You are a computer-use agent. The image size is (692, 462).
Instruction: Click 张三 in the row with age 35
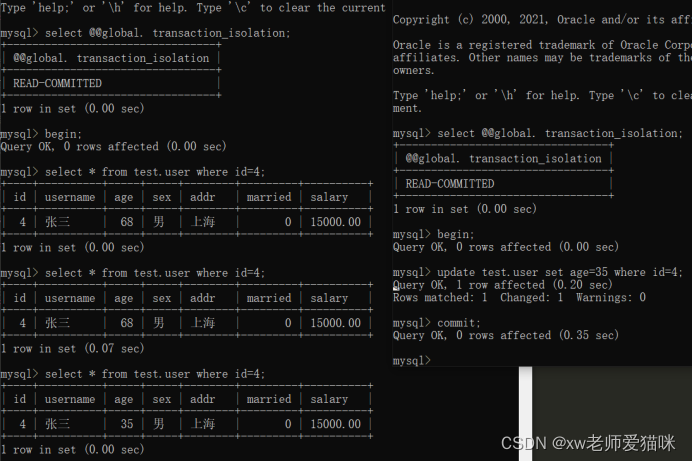tap(57, 424)
